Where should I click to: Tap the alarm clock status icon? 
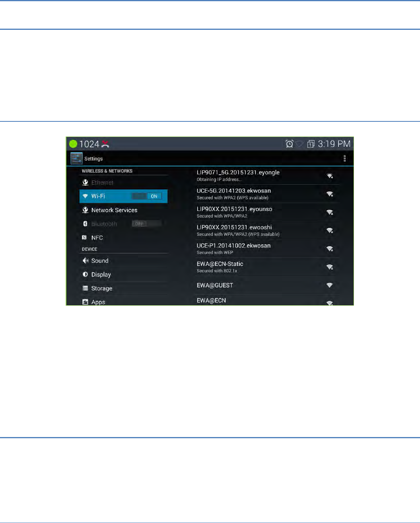[290, 144]
